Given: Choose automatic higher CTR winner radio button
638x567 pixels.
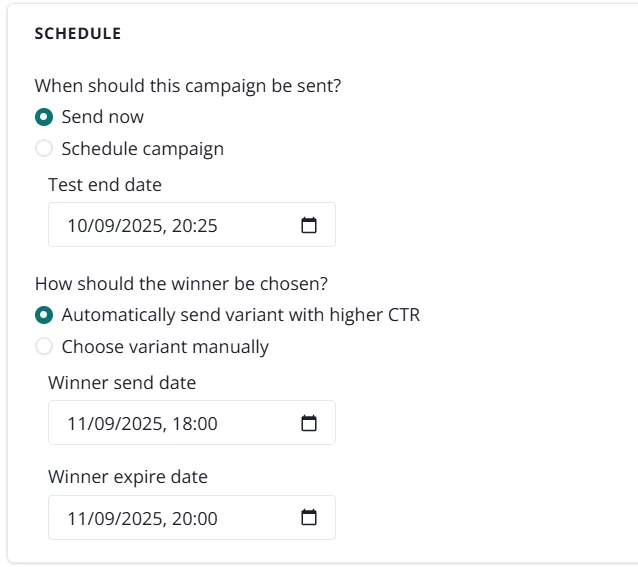Looking at the screenshot, I should pos(43,315).
